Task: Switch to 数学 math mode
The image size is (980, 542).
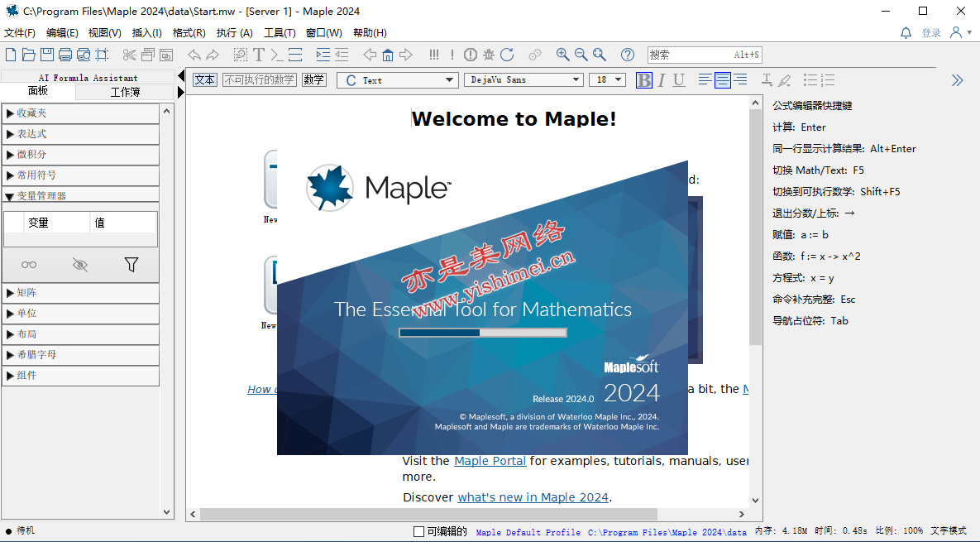Action: (x=313, y=79)
